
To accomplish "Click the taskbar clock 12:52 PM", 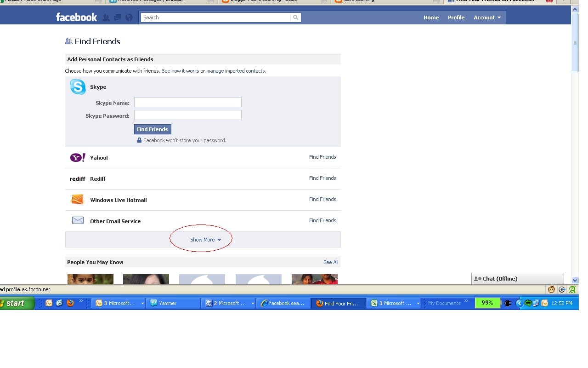I will [x=562, y=303].
